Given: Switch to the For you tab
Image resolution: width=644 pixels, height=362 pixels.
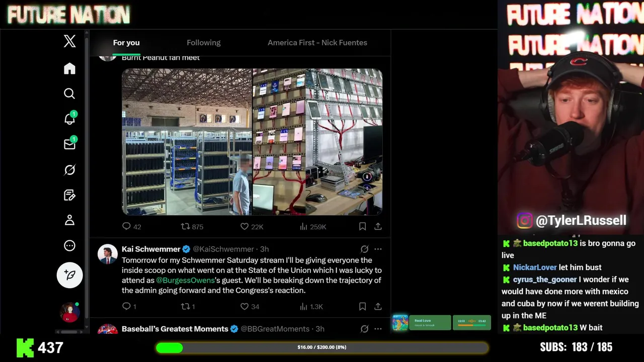Looking at the screenshot, I should click(126, 43).
